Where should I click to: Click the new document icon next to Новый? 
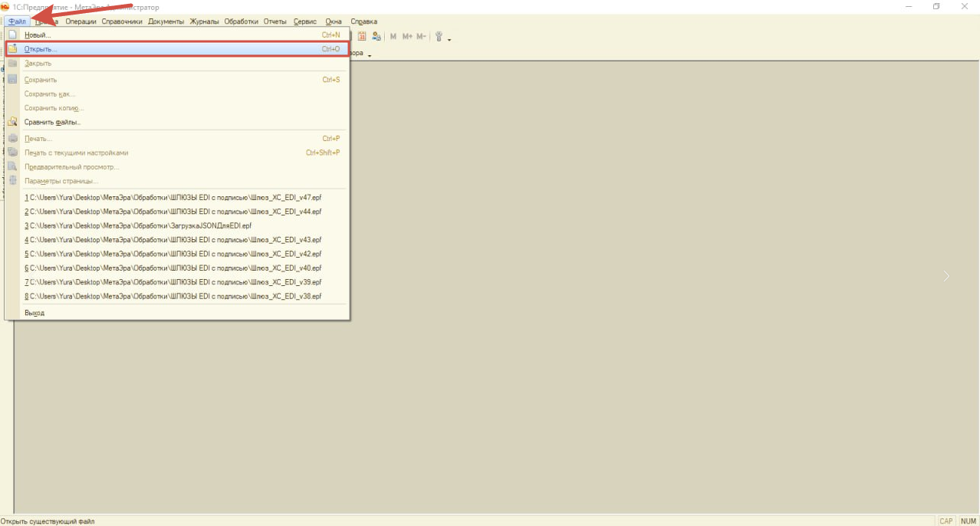coord(12,35)
